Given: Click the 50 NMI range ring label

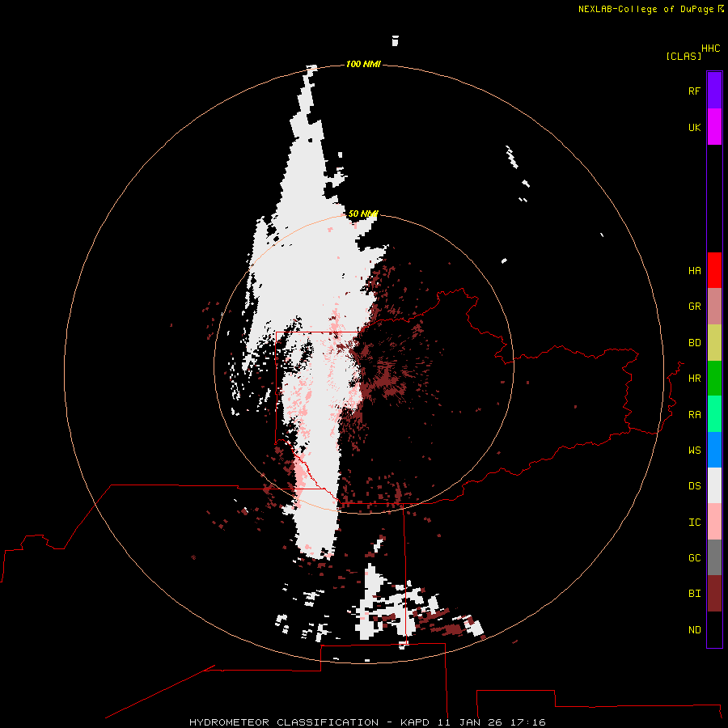Looking at the screenshot, I should 363,214.
